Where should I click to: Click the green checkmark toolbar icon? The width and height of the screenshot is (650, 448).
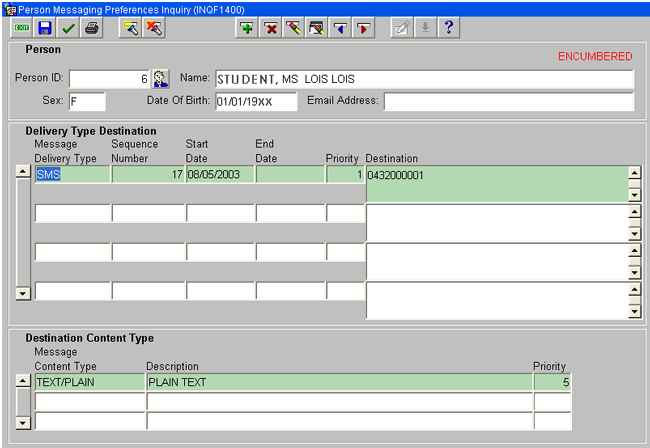coord(68,28)
